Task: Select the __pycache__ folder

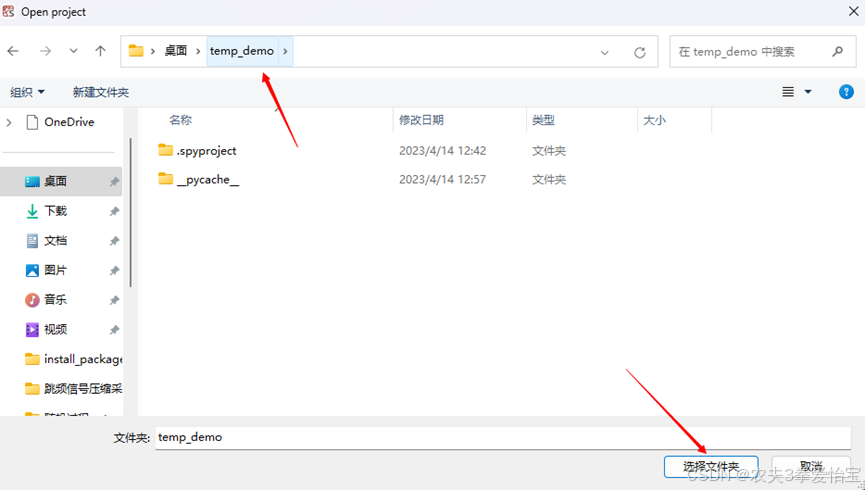Action: (x=208, y=179)
